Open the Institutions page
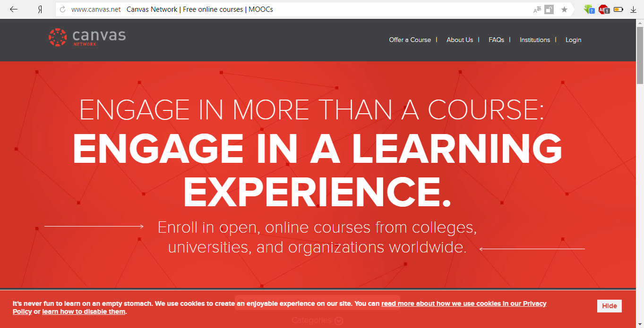This screenshot has height=328, width=644. (535, 40)
